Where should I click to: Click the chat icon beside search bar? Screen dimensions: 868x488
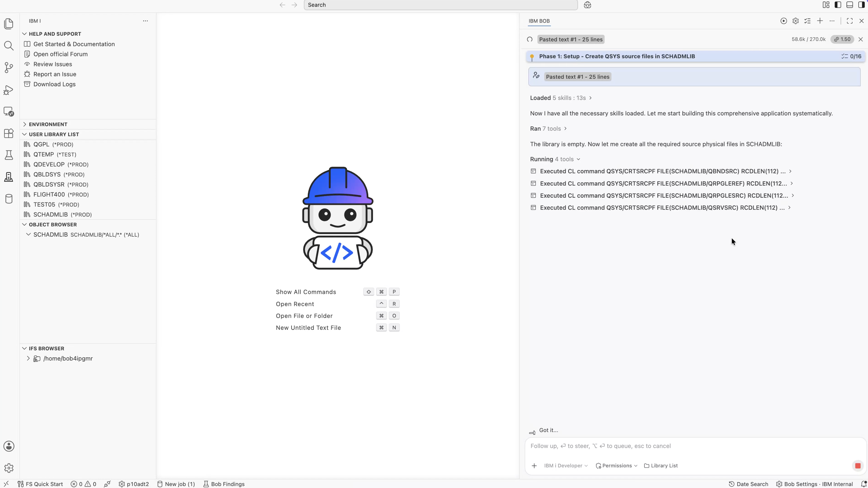point(587,5)
